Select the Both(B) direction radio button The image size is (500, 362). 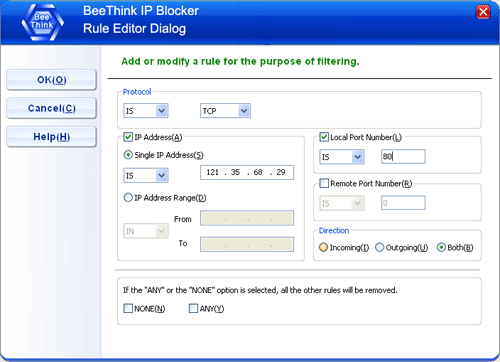pyautogui.click(x=441, y=247)
